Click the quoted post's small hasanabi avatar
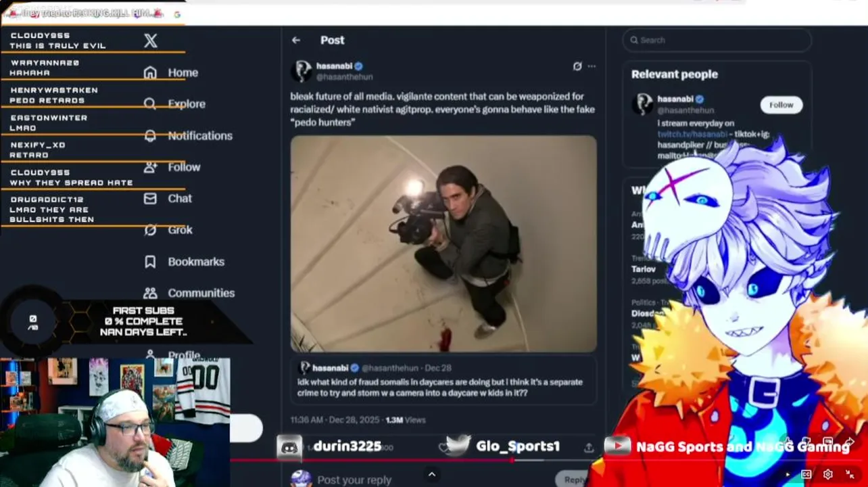This screenshot has height=487, width=868. click(304, 367)
